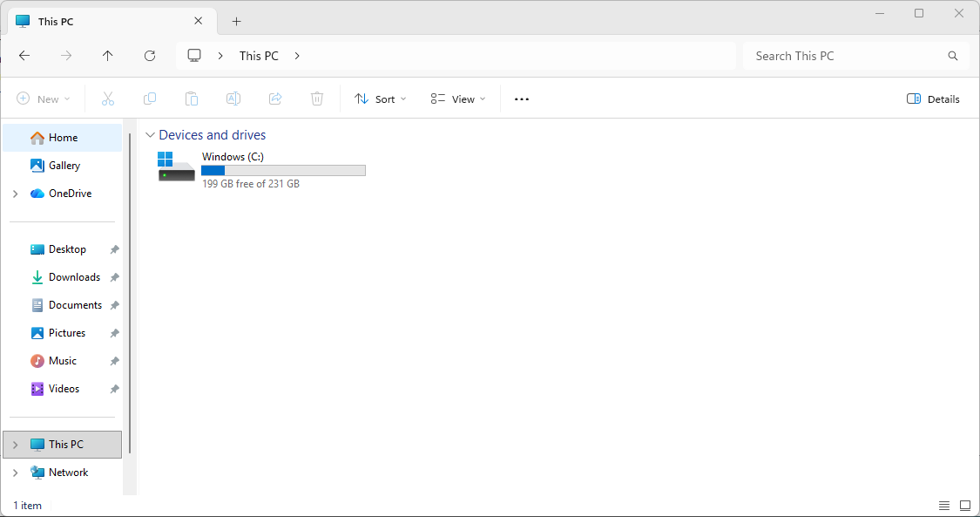This screenshot has width=980, height=517.
Task: Open the Sort dropdown menu
Action: point(381,99)
